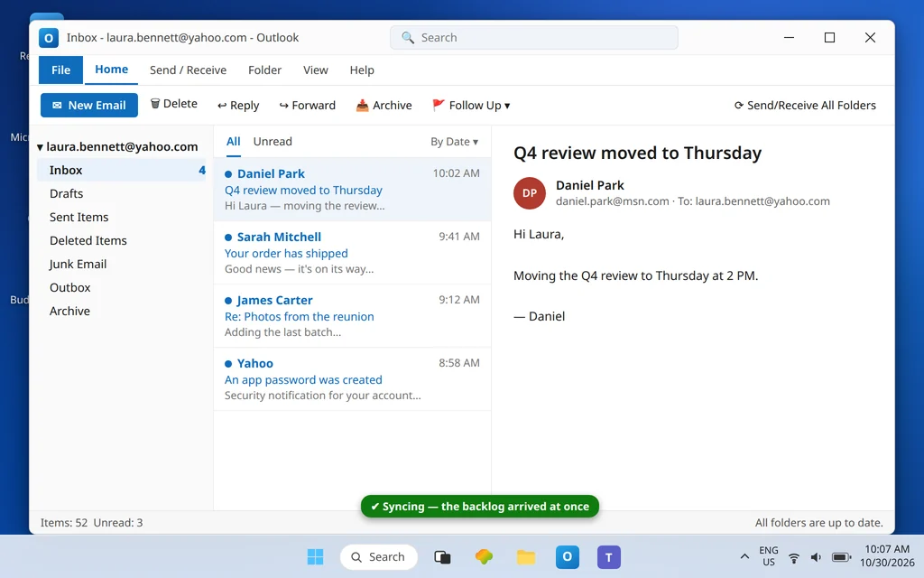Viewport: 924px width, 578px height.
Task: Open the Follow Up flag dropdown
Action: 471,105
